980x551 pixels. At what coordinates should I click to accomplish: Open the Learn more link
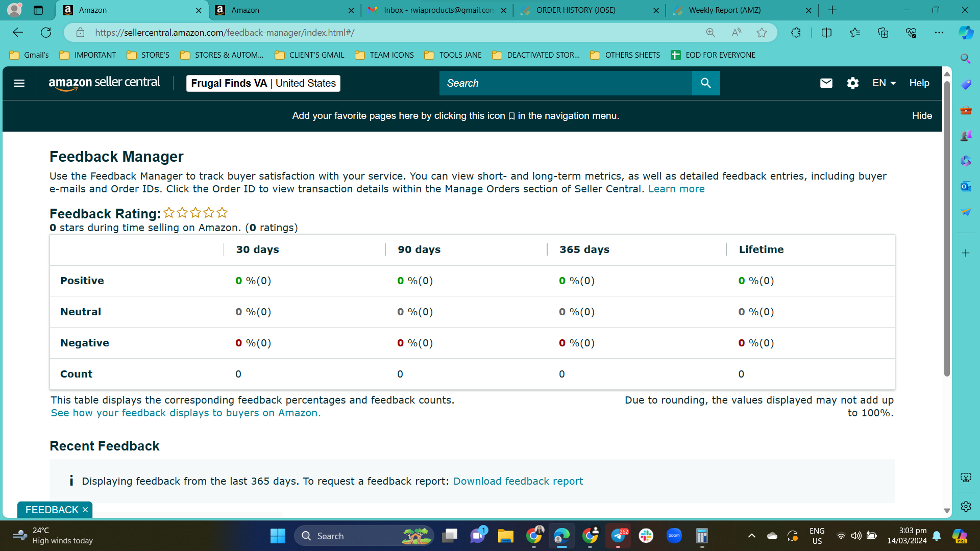pyautogui.click(x=676, y=189)
